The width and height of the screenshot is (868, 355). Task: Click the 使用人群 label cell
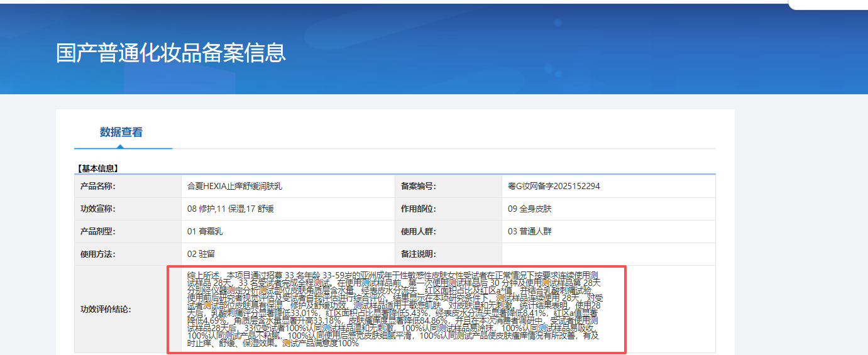(x=419, y=231)
